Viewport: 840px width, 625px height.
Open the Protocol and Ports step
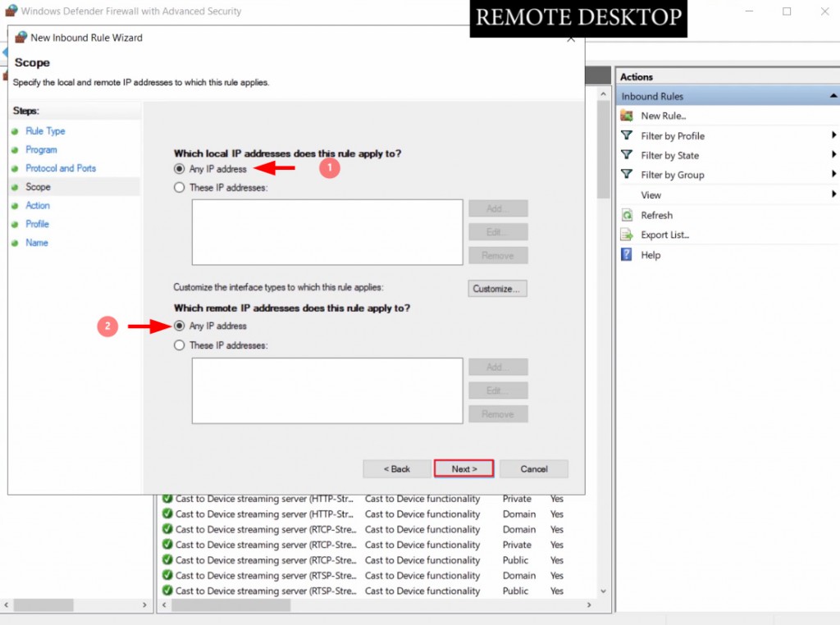pos(61,168)
